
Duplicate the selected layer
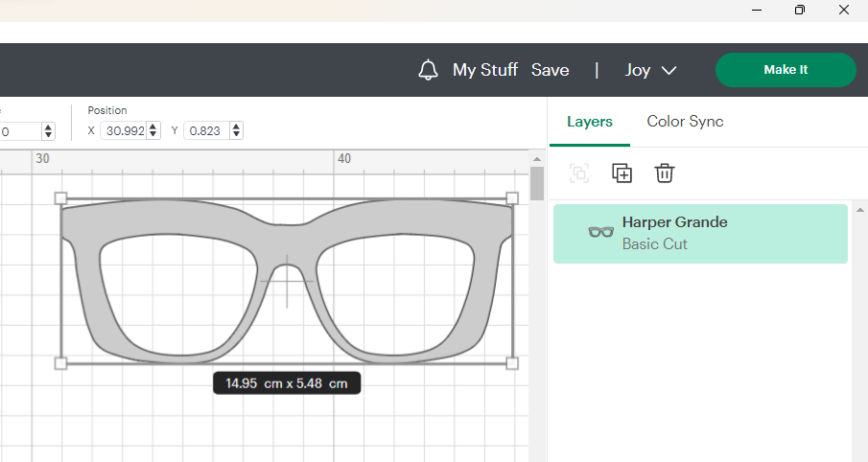click(x=622, y=173)
